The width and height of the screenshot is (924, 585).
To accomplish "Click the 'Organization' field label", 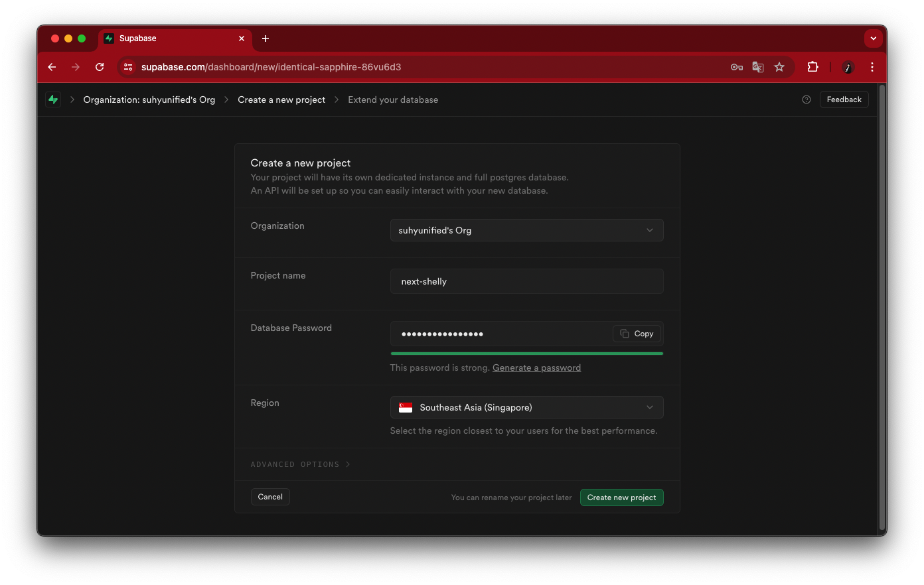I will pos(277,226).
